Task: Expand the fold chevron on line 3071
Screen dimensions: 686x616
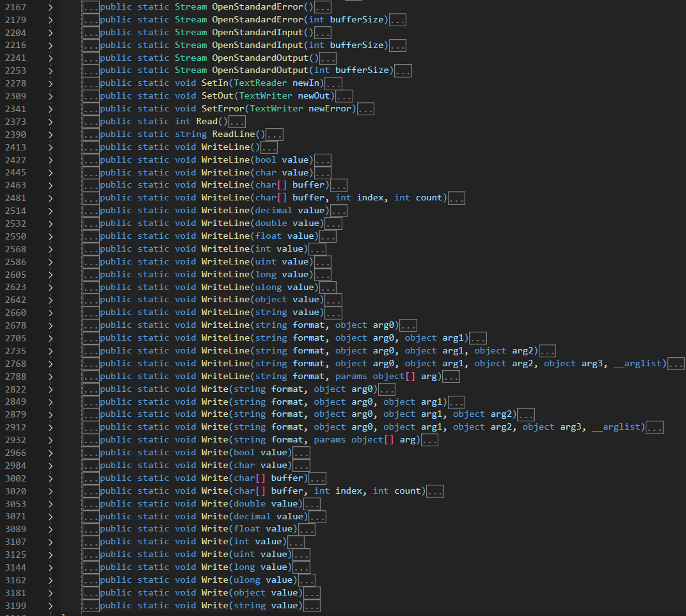Action: click(x=51, y=517)
